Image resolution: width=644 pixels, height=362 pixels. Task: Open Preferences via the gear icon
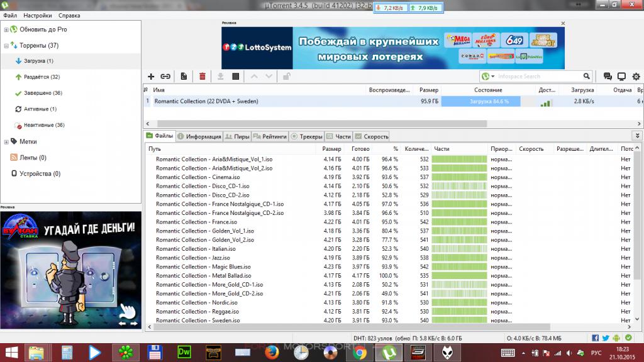click(636, 76)
